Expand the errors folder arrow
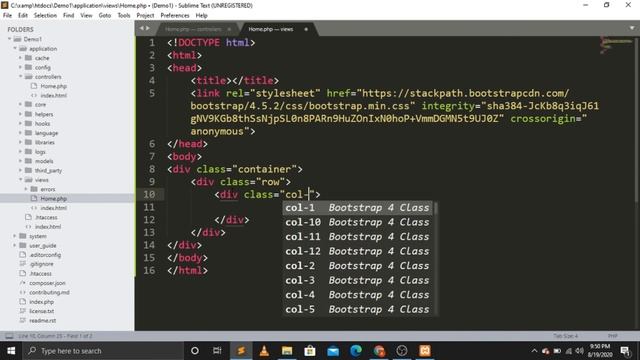The height and width of the screenshot is (360, 640). click(26, 189)
